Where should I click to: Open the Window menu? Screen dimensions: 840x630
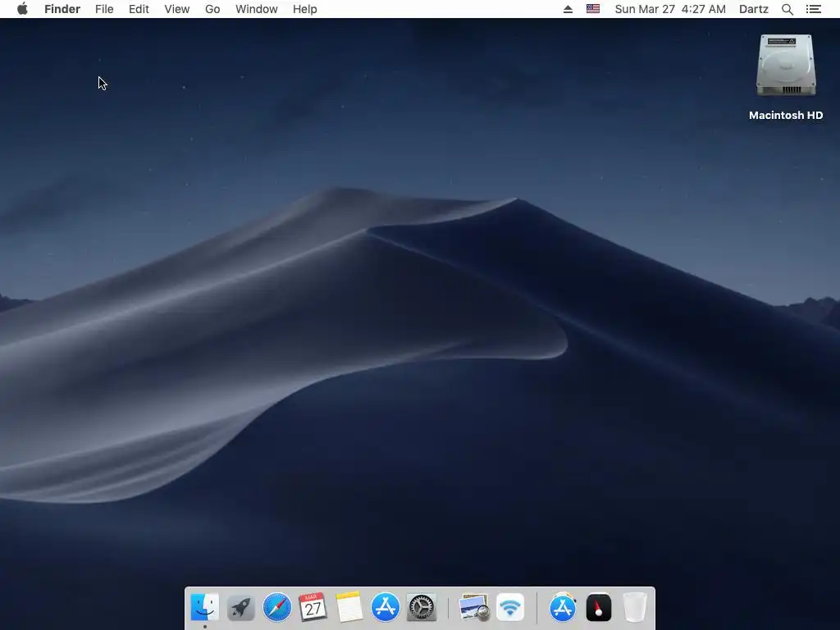(x=257, y=9)
